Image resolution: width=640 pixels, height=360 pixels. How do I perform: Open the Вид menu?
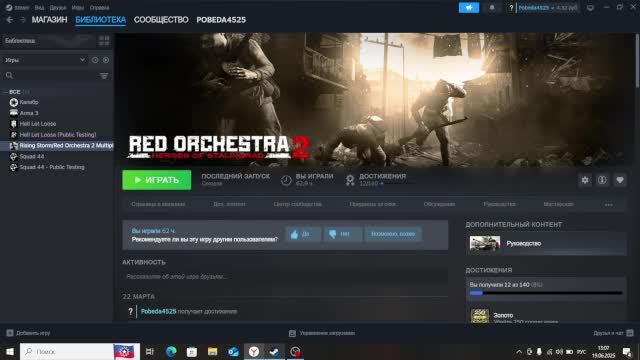(39, 8)
